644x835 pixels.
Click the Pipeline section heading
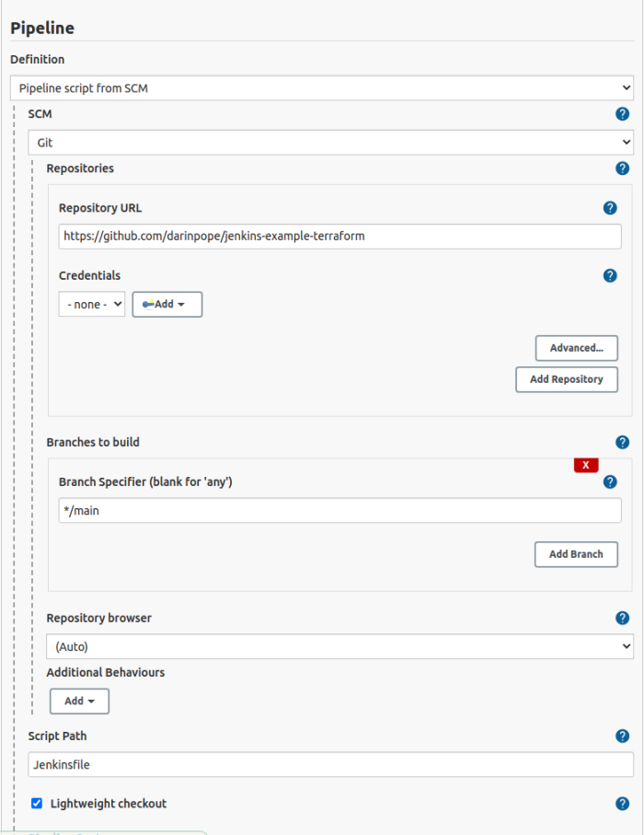point(42,29)
